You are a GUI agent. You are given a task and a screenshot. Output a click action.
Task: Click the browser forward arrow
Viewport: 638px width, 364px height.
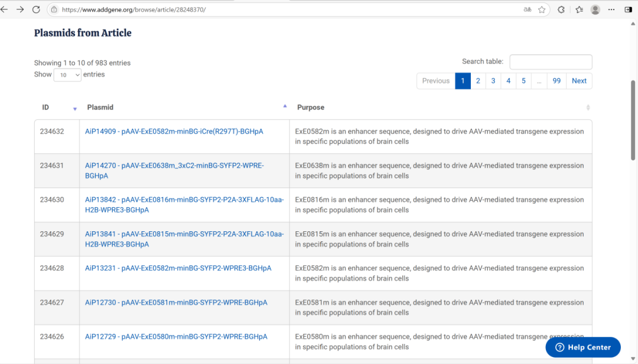20,9
